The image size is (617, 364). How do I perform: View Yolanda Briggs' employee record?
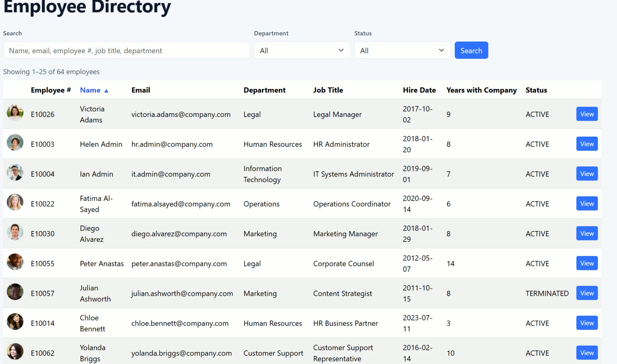point(587,353)
